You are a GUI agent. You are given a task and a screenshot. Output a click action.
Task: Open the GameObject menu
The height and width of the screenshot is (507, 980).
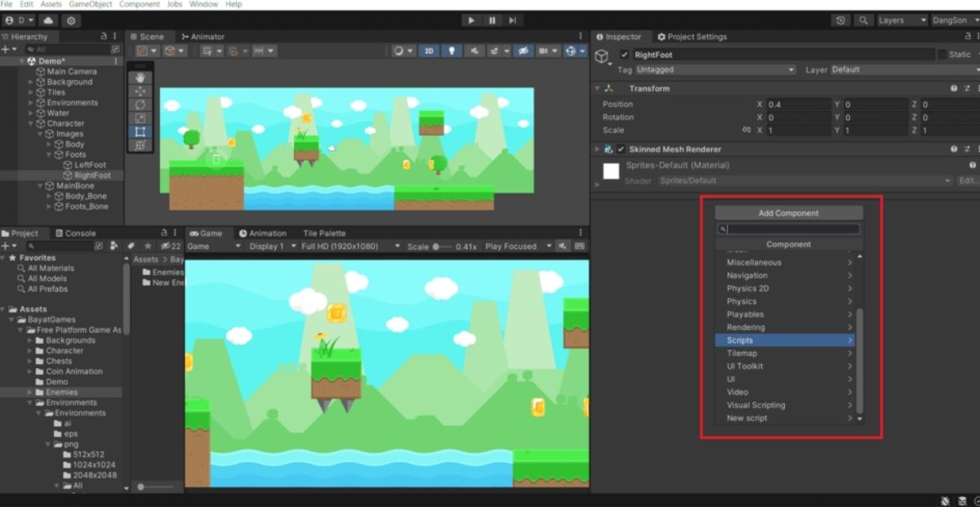(90, 4)
